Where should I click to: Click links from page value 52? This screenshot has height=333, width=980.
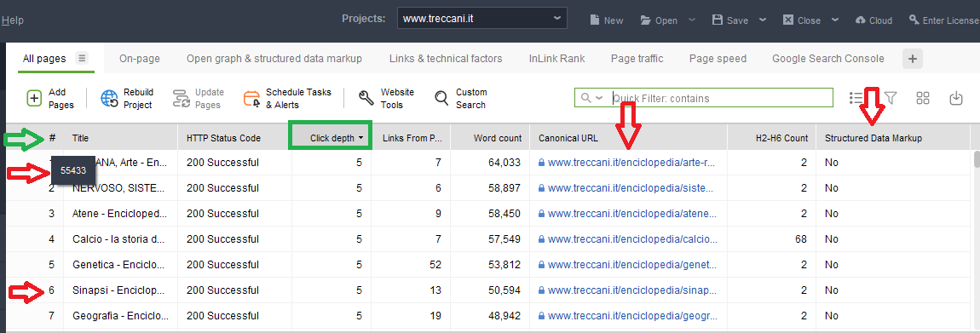coord(435,265)
